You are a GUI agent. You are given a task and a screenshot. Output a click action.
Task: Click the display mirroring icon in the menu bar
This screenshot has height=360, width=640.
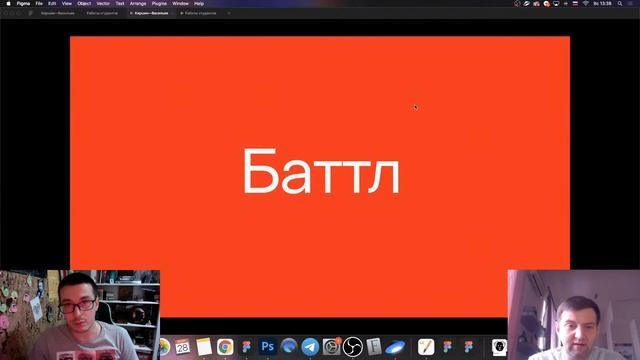[x=556, y=3]
